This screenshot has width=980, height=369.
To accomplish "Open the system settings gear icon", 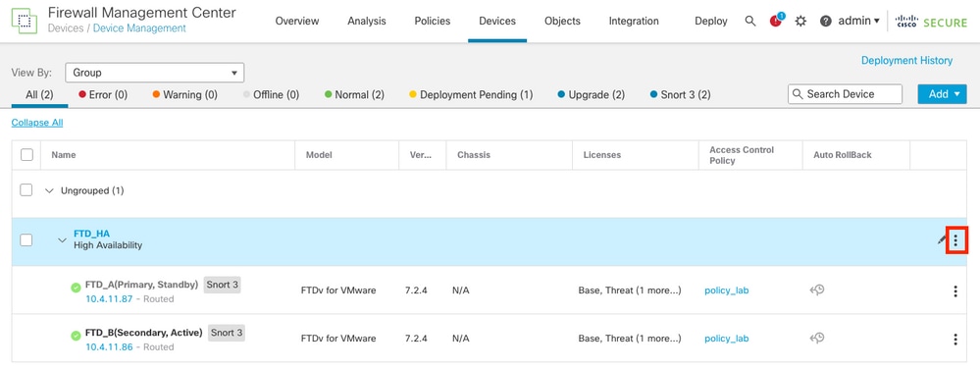I will (x=800, y=22).
